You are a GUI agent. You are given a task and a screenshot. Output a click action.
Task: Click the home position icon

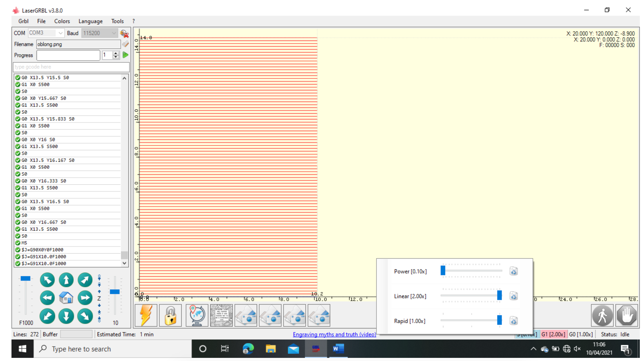66,298
